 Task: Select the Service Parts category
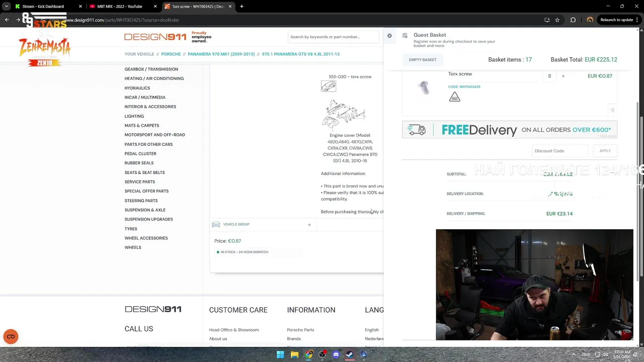click(139, 182)
